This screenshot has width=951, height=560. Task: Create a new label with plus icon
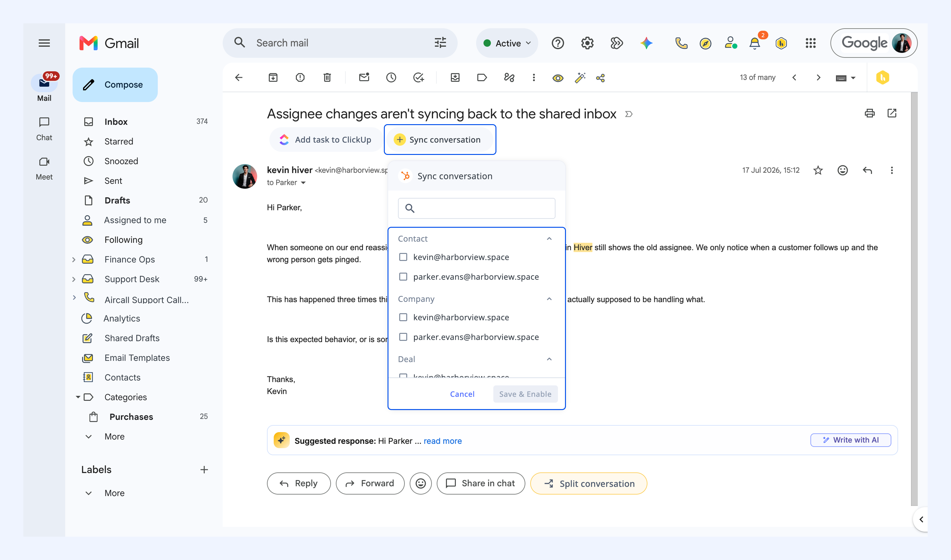(x=204, y=469)
